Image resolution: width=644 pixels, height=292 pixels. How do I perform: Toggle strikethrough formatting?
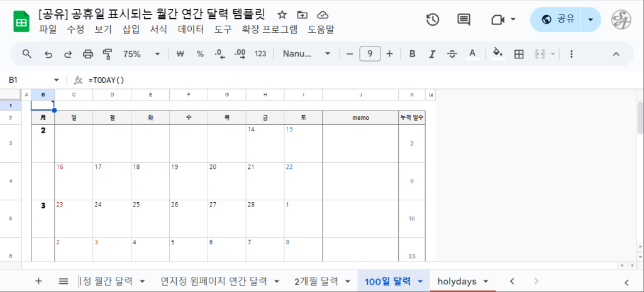point(452,54)
